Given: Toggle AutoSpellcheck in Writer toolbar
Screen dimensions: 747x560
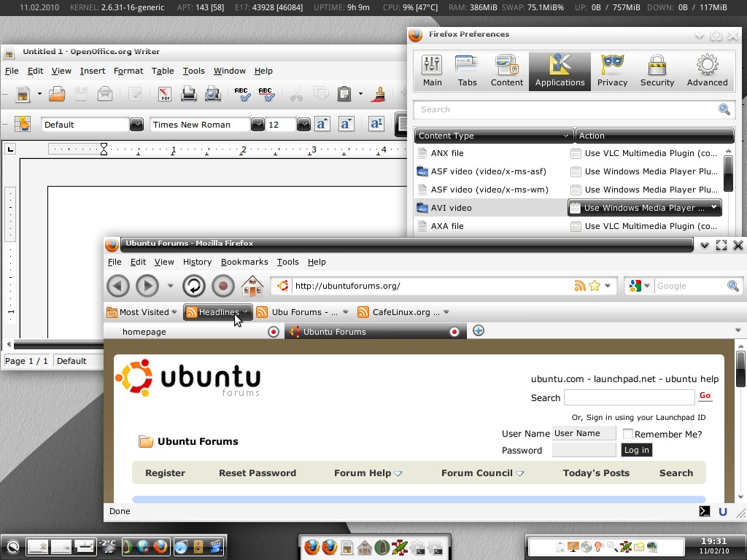Looking at the screenshot, I should click(266, 94).
